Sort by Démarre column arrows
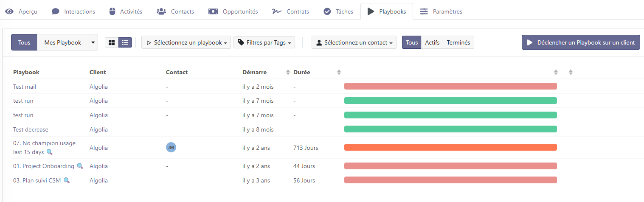Image resolution: width=644 pixels, height=202 pixels. [x=288, y=72]
